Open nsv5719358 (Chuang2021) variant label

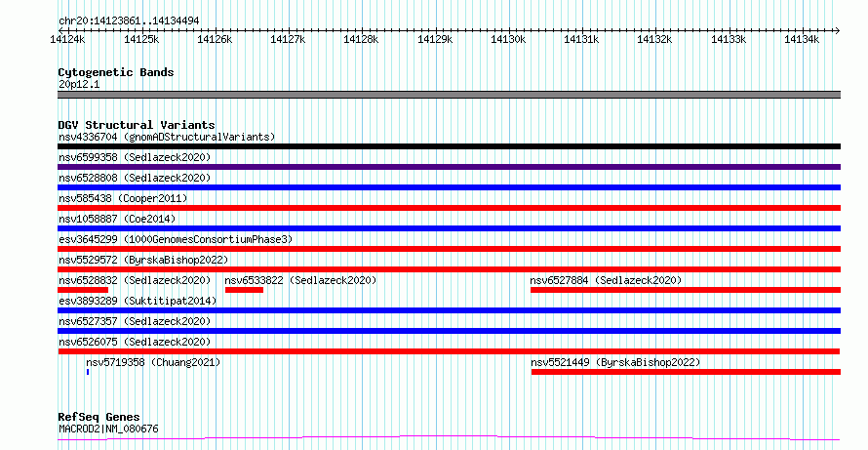(153, 362)
